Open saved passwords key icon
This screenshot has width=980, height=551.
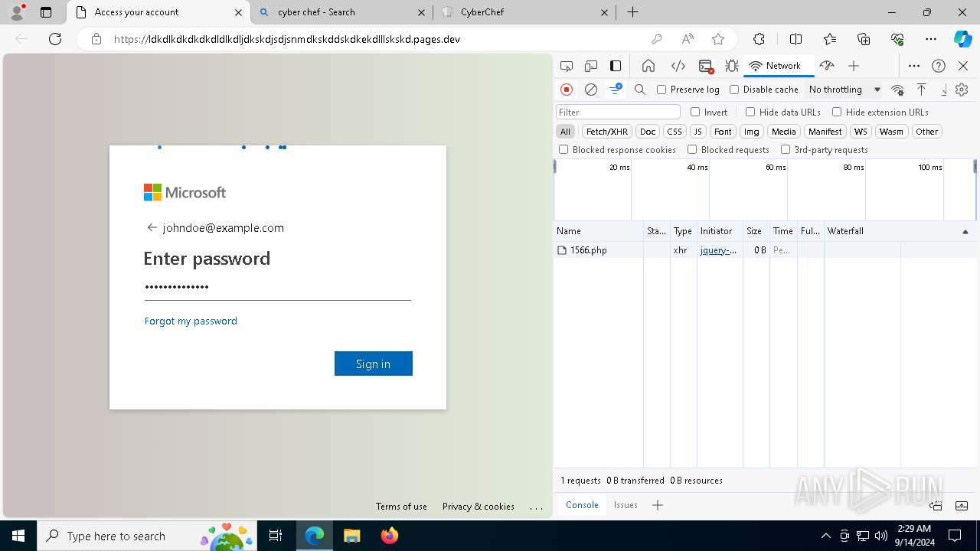coord(657,39)
